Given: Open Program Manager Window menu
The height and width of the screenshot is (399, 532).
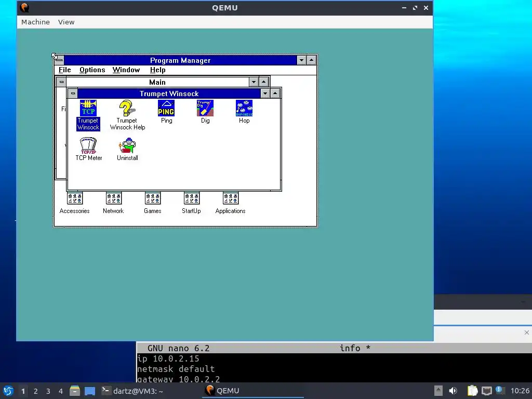Looking at the screenshot, I should [x=126, y=70].
